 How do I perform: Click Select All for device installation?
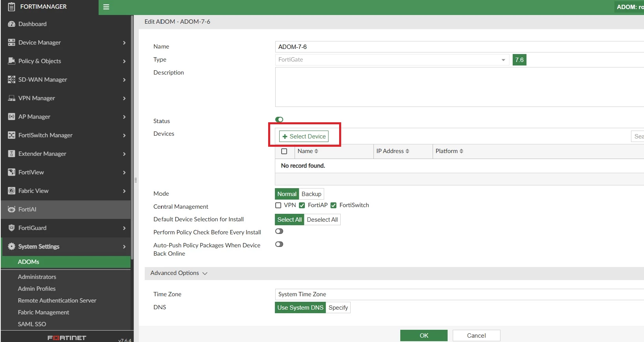[x=289, y=220]
